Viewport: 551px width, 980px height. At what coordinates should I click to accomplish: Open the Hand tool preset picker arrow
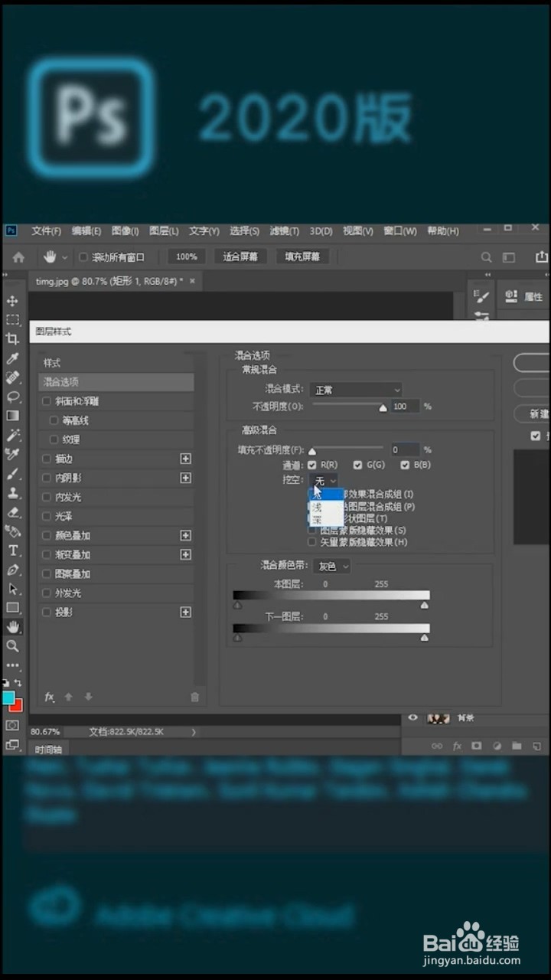click(x=64, y=257)
